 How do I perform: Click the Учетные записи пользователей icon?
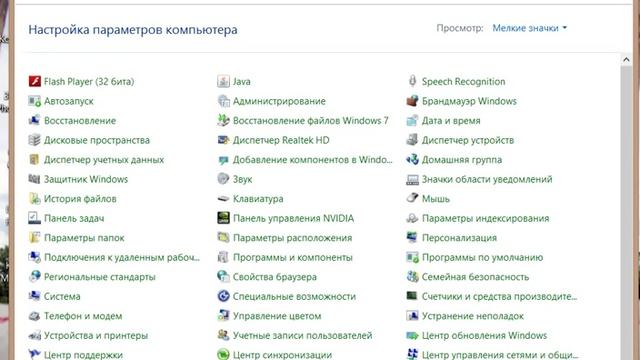point(223,335)
